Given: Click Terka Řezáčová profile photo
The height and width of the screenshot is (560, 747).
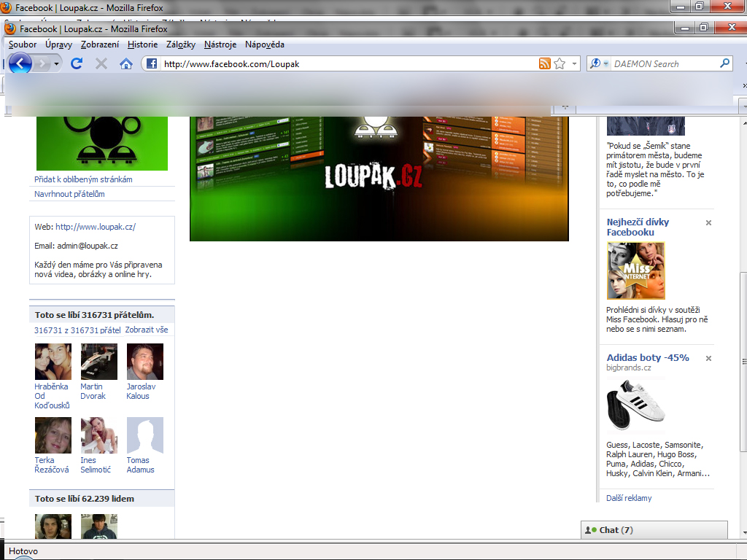Looking at the screenshot, I should pyautogui.click(x=53, y=435).
